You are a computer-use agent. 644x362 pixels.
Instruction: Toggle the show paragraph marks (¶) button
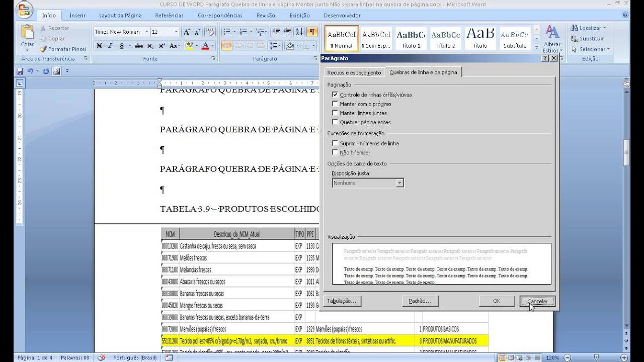pyautogui.click(x=312, y=32)
